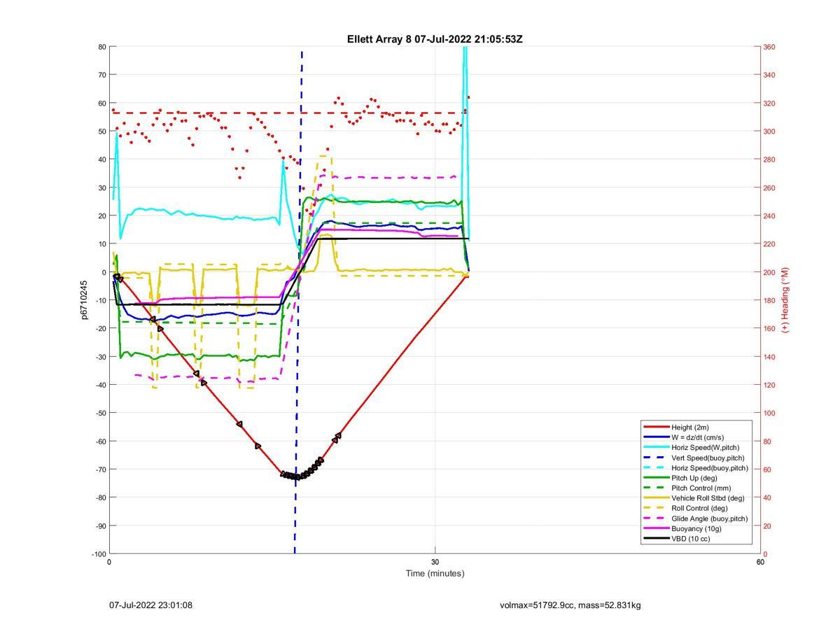Click legend label 'Pitch Up (deg)'
The width and height of the screenshot is (840, 622).
pyautogui.click(x=695, y=478)
